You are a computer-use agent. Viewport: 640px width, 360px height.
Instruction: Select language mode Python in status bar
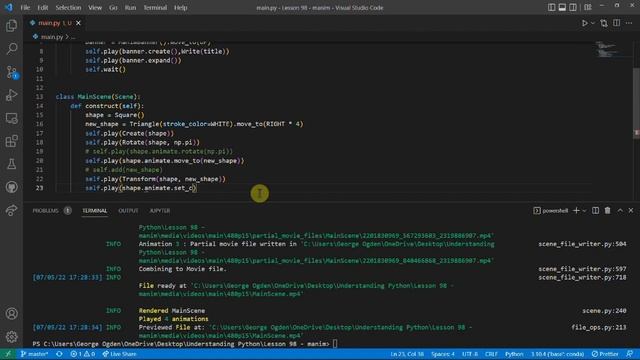[x=514, y=354]
